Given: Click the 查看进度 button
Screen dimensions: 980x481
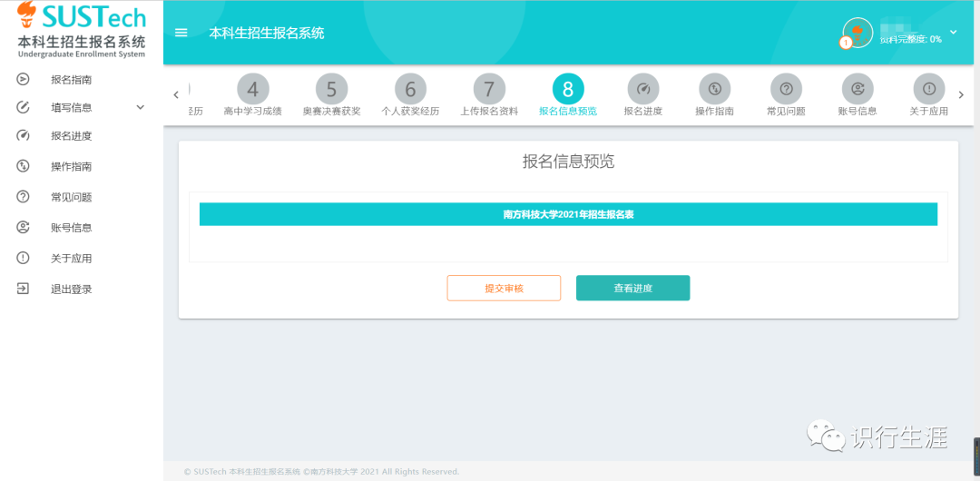Looking at the screenshot, I should (632, 289).
